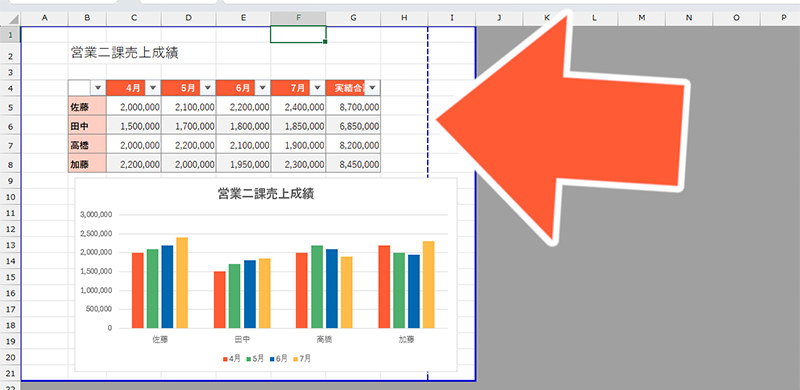Screen dimensions: 800x390
Task: Click the chart title 営業二課売上成績
Action: coord(265,194)
